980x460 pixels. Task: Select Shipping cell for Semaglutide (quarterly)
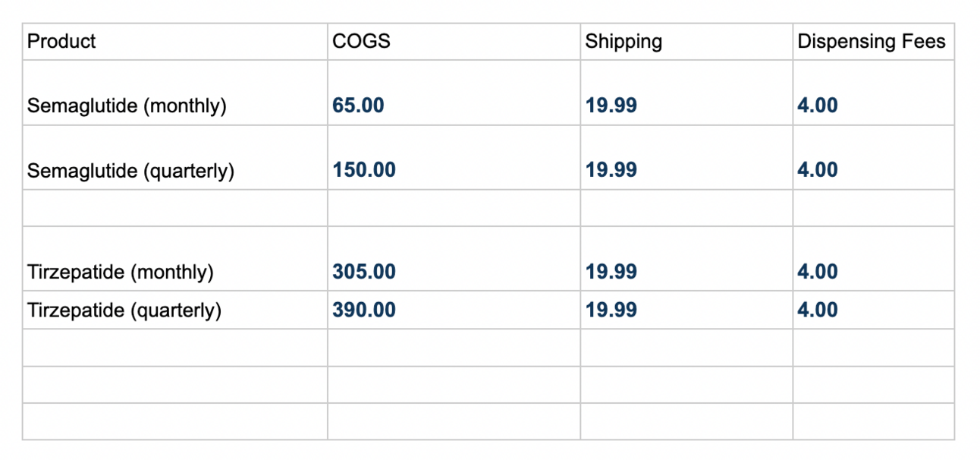pyautogui.click(x=611, y=170)
